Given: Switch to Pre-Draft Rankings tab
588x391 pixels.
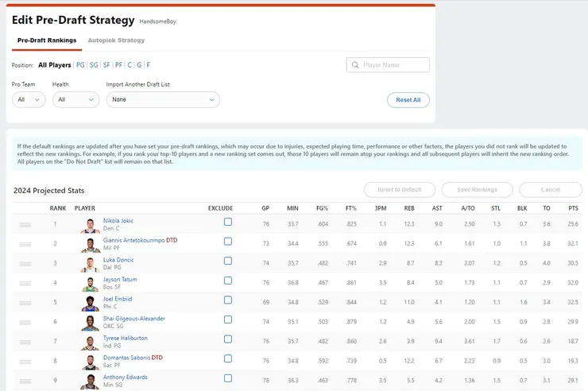Looking at the screenshot, I should click(x=47, y=41).
